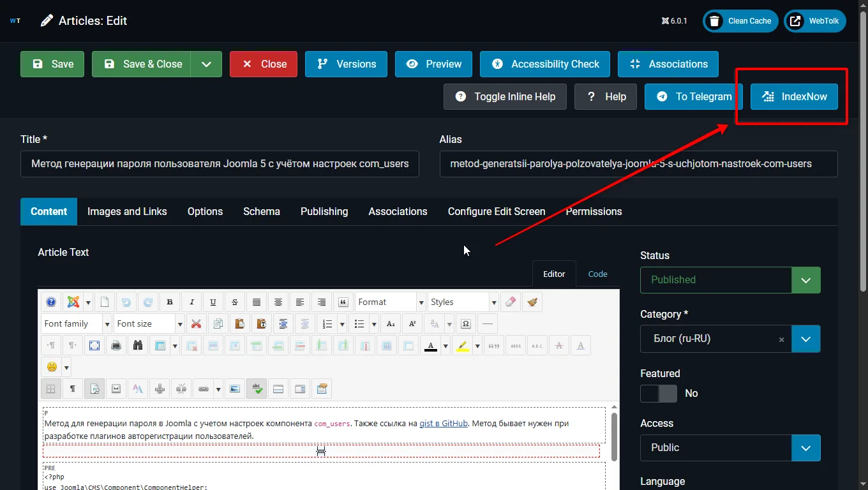868x490 pixels.
Task: Click the Bold formatting icon
Action: pos(170,302)
